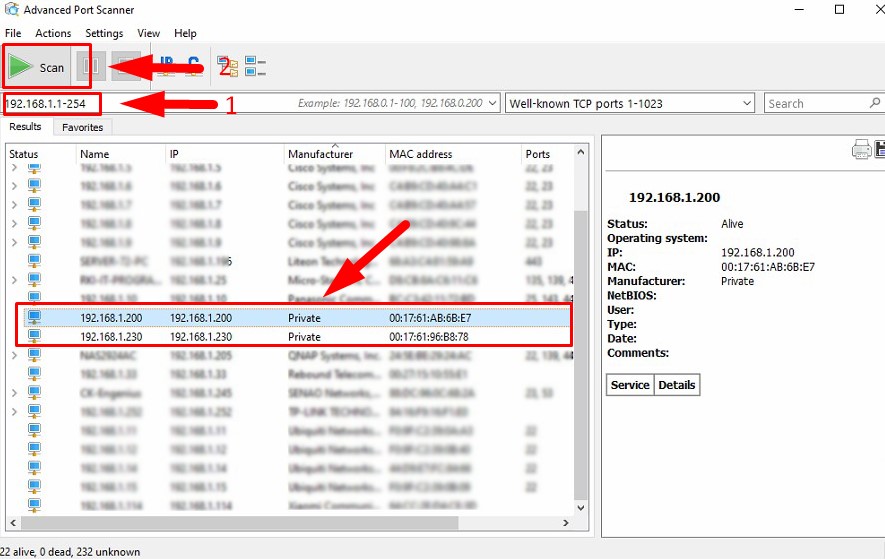Select the MAC address 00:17:61:AB:6B:E7 cell
The height and width of the screenshot is (559, 885).
pos(430,318)
